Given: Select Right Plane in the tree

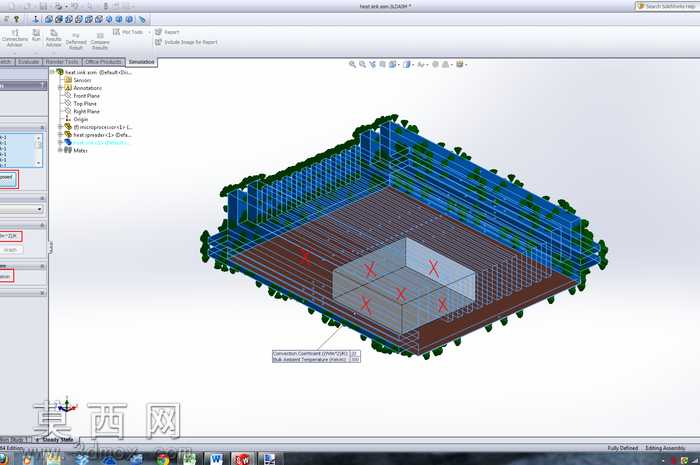Looking at the screenshot, I should (x=82, y=111).
